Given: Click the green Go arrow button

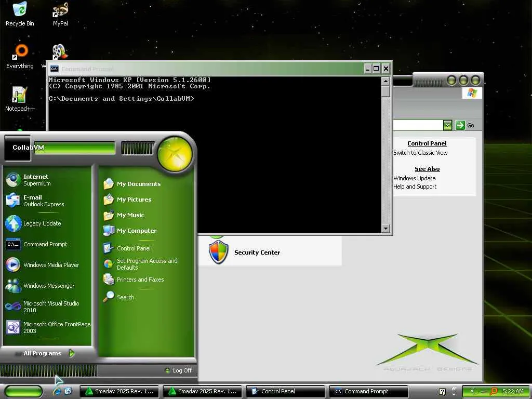Looking at the screenshot, I should (x=460, y=125).
